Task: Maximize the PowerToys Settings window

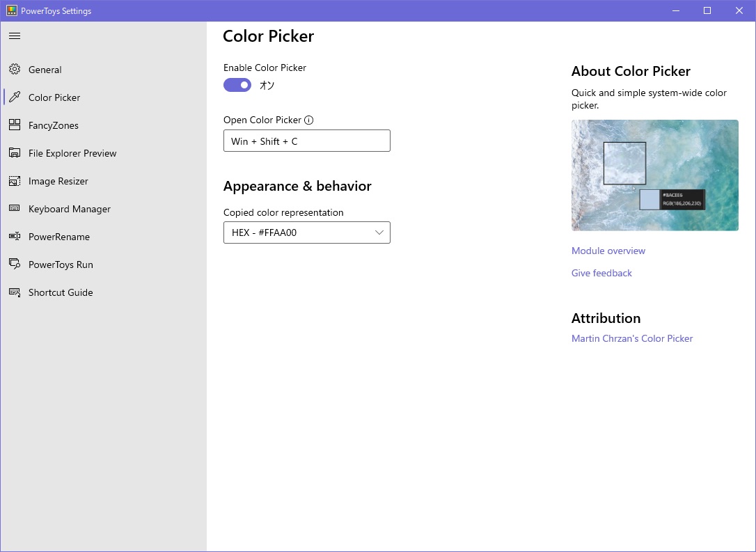Action: coord(707,10)
